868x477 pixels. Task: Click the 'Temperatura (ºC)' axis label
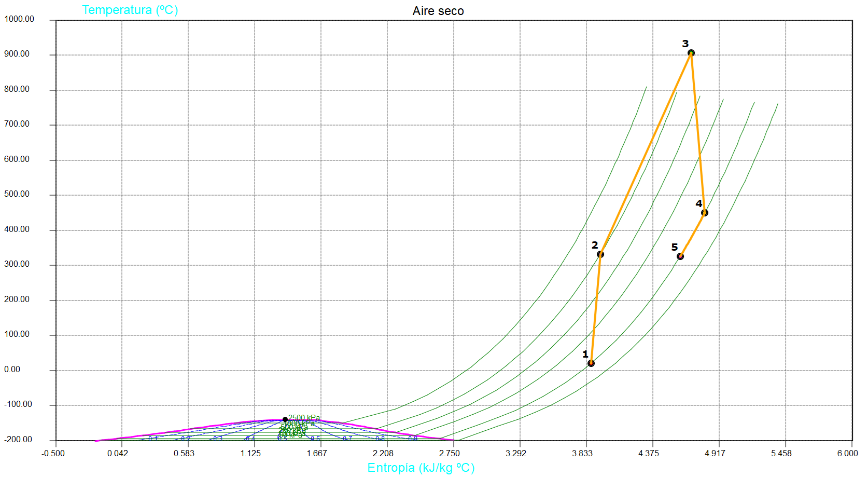(130, 10)
